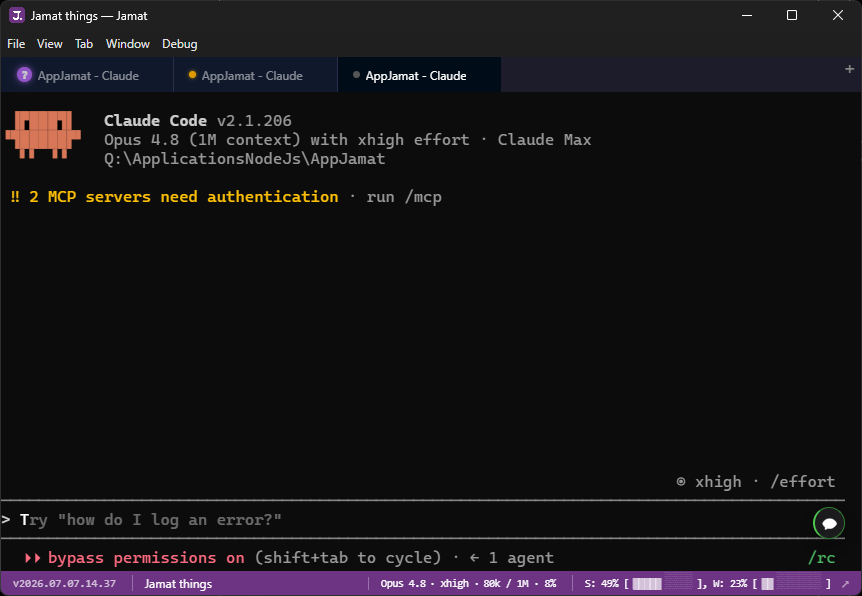
Task: Switch to the first AppJamat tab with question mark
Action: pyautogui.click(x=87, y=75)
